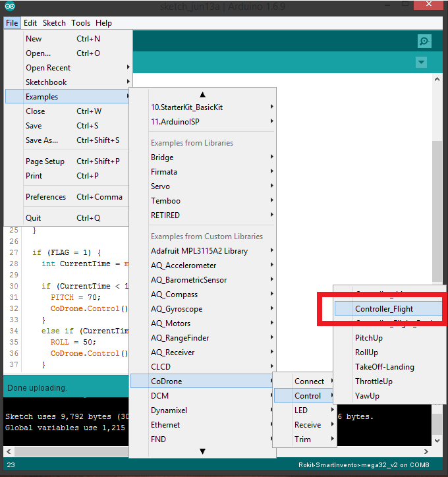Image resolution: width=448 pixels, height=477 pixels.
Task: Choose Preferences from File menu
Action: (46, 197)
